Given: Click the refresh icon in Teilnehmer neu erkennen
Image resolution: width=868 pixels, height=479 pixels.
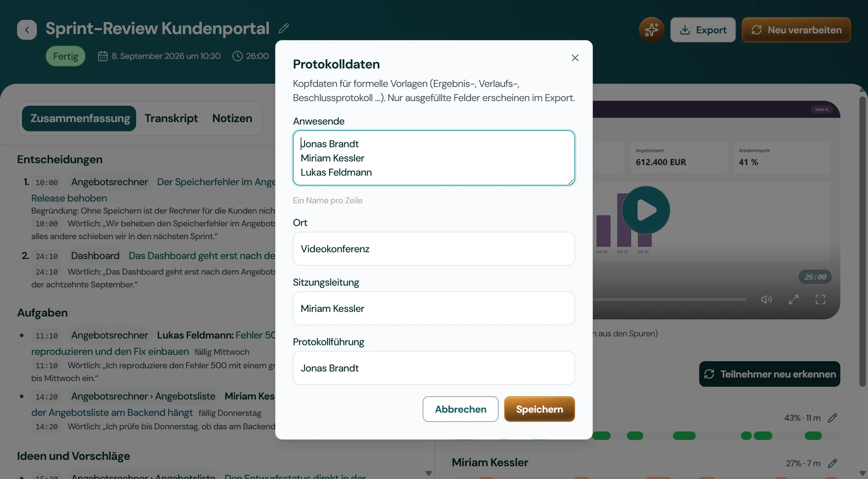Looking at the screenshot, I should point(709,374).
